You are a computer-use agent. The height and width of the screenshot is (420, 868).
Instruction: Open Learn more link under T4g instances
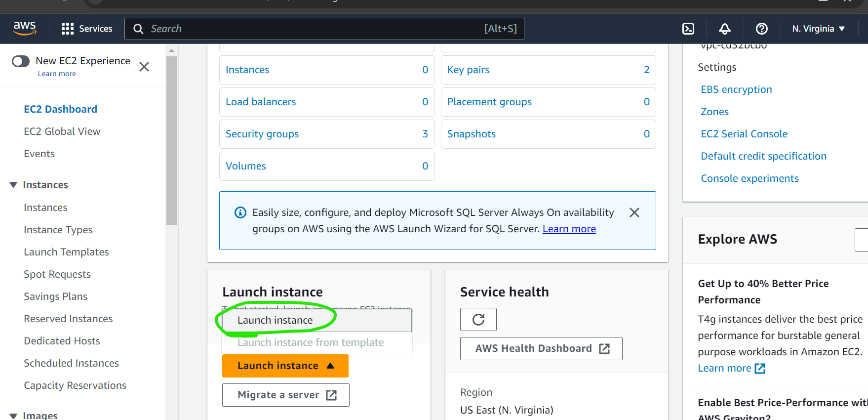click(x=731, y=368)
